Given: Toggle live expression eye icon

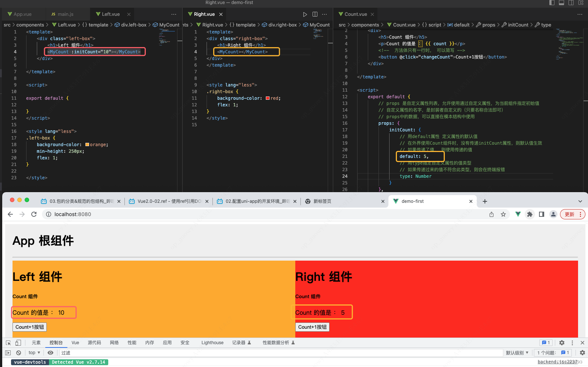Looking at the screenshot, I should [x=50, y=353].
